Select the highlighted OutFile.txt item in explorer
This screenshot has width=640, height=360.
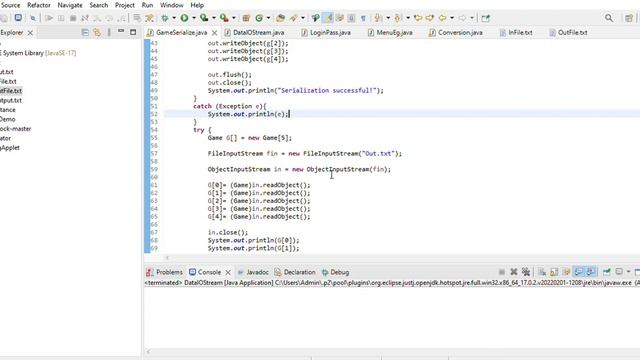(x=11, y=91)
